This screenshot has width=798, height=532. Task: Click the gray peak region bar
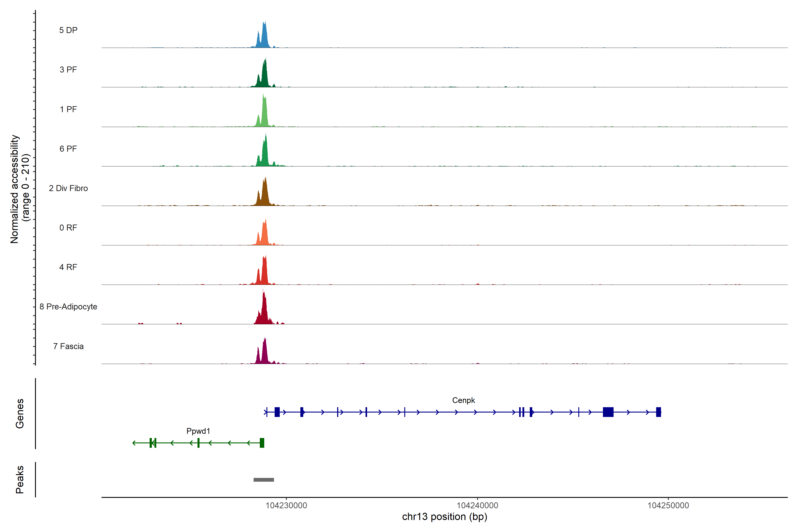(x=264, y=480)
